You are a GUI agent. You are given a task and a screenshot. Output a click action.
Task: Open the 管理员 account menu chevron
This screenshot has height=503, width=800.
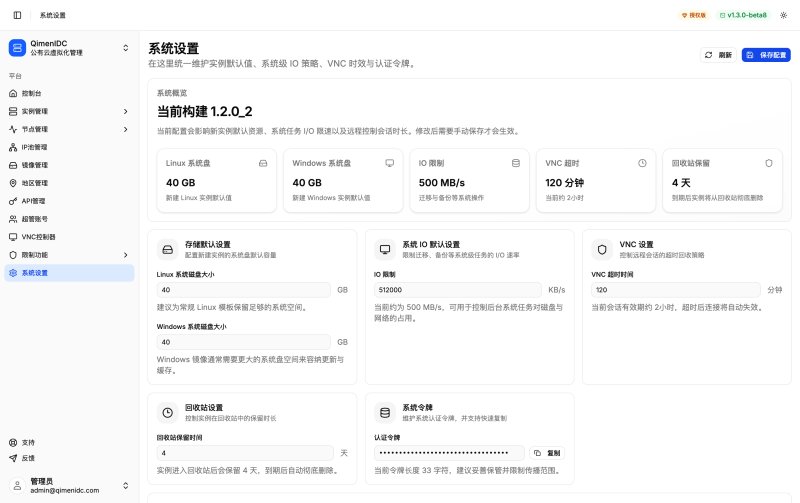pyautogui.click(x=126, y=486)
